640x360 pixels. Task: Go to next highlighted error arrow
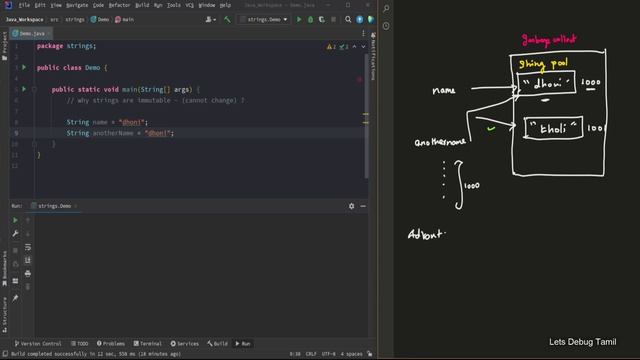click(x=363, y=47)
